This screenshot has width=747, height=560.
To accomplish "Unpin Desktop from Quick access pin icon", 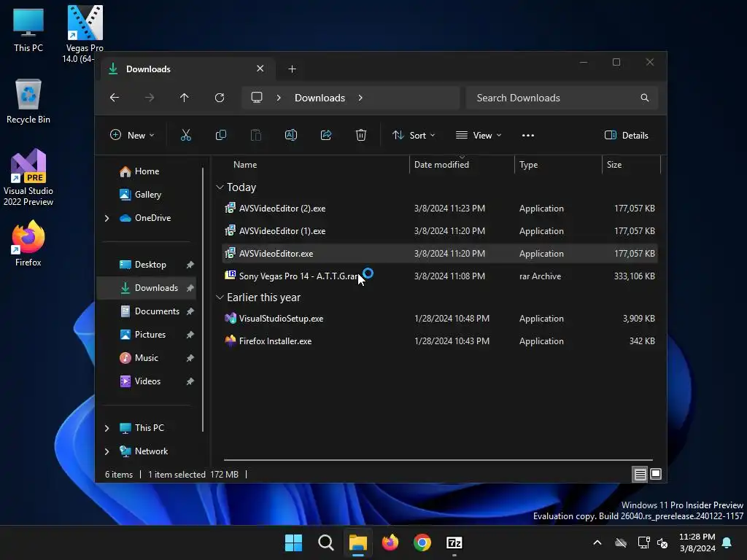I will pyautogui.click(x=190, y=265).
